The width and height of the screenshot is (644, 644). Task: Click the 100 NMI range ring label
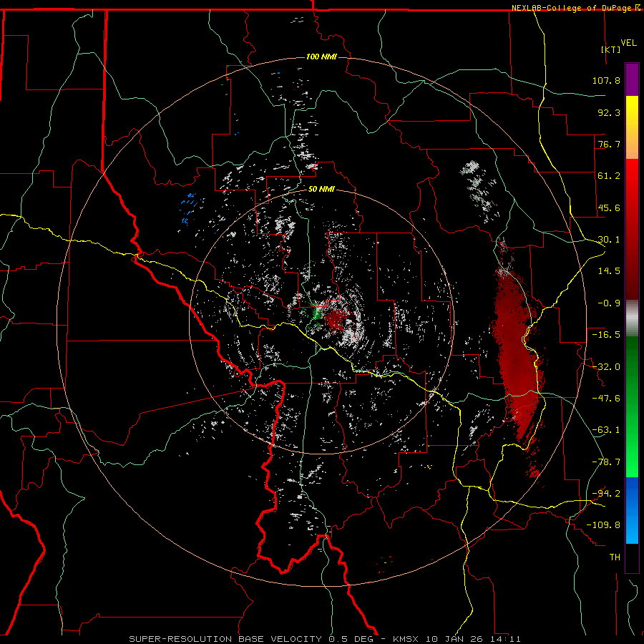point(321,57)
